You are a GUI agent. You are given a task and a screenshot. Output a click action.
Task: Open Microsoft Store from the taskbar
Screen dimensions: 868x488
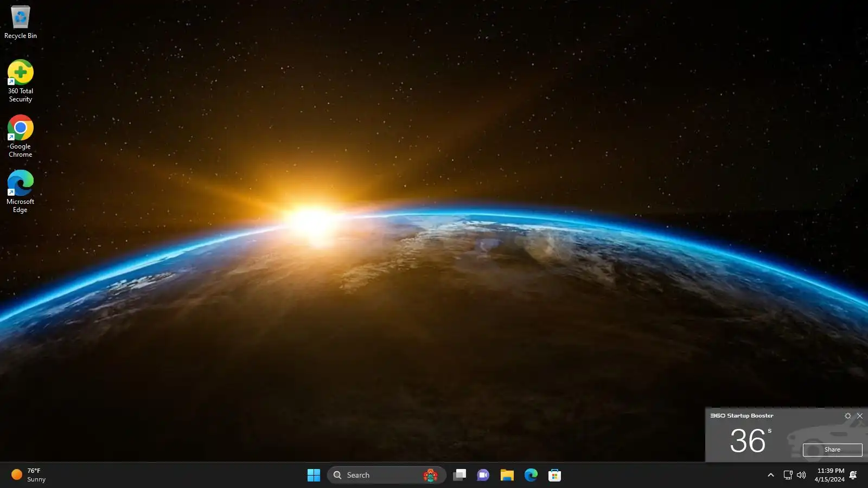pyautogui.click(x=554, y=475)
